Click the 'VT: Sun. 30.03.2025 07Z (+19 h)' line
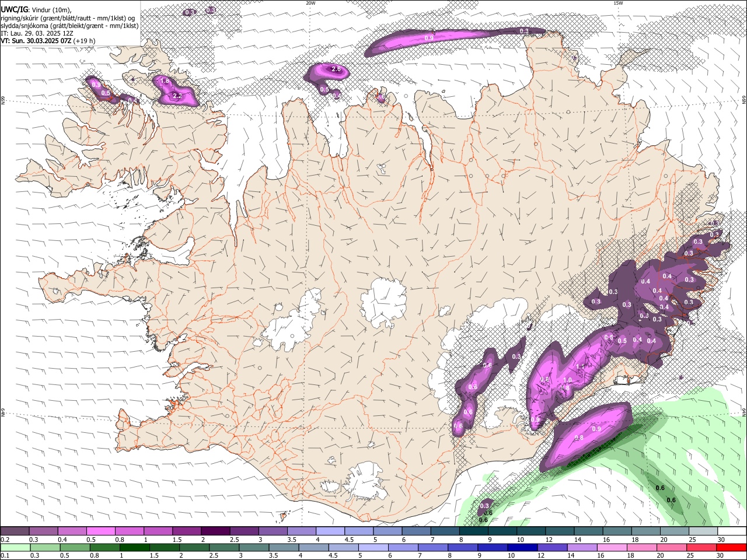 tap(48, 41)
